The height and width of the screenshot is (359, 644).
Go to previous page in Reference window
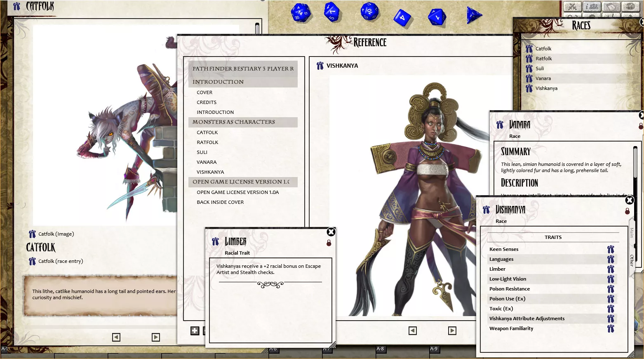(x=413, y=331)
